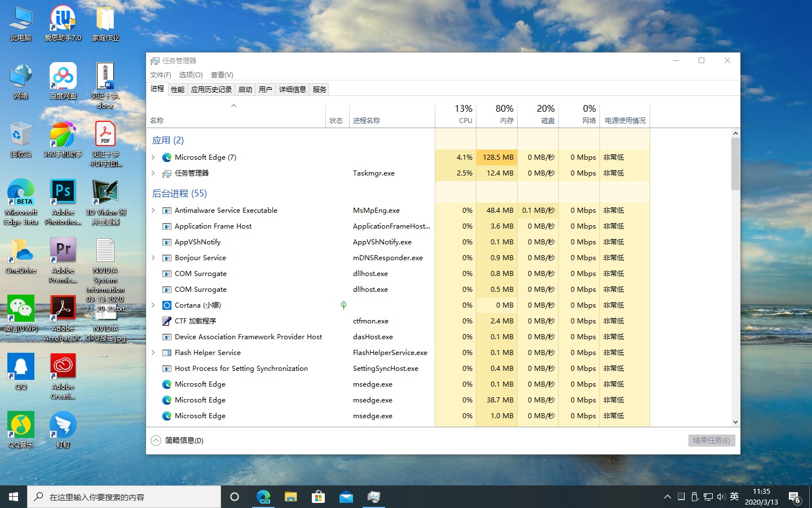Expand the Cortana (小娜) row

(153, 305)
